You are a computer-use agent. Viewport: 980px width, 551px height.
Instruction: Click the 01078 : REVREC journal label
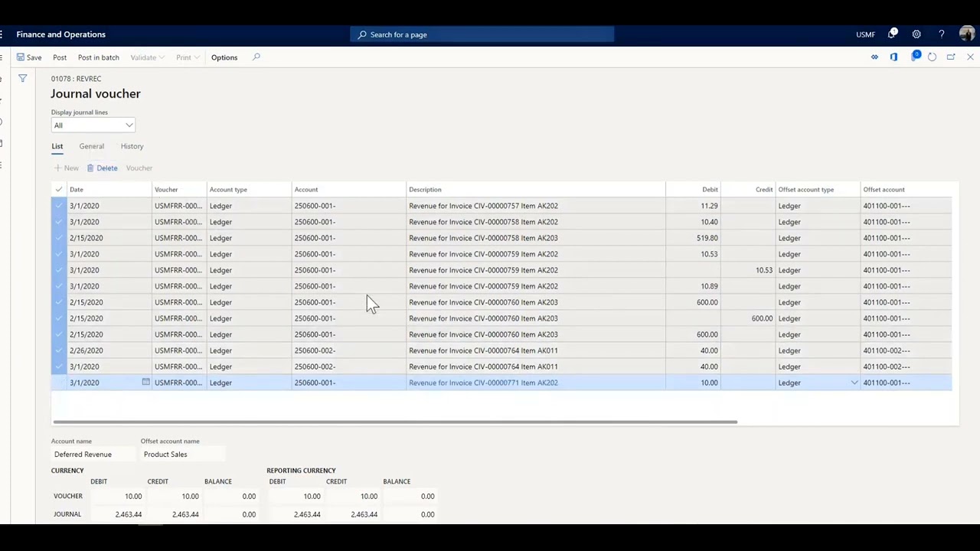click(76, 79)
